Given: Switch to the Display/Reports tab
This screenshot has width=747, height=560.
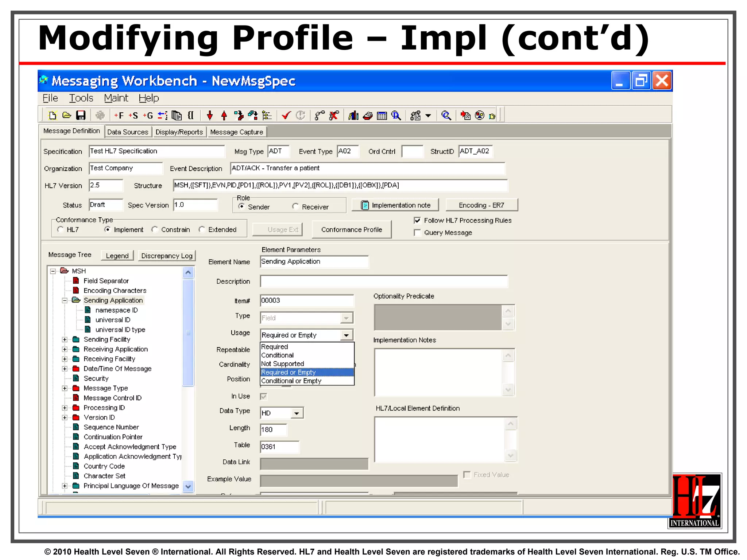Looking at the screenshot, I should click(179, 132).
